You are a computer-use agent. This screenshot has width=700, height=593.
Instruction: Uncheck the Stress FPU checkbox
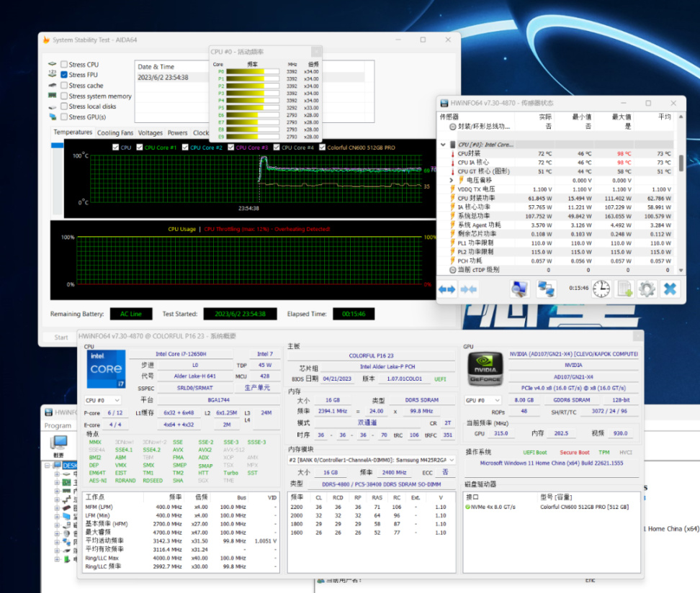(x=65, y=75)
